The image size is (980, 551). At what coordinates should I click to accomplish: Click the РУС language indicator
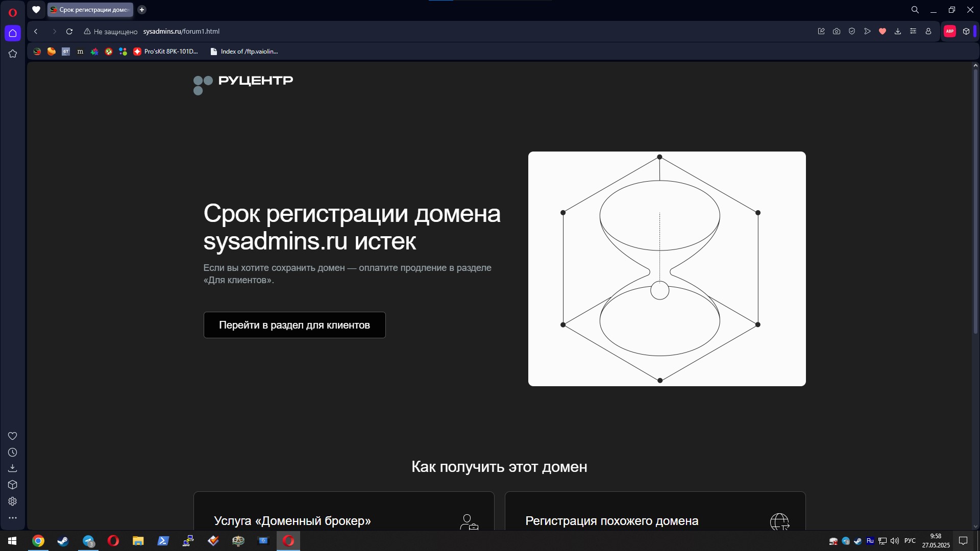click(910, 541)
